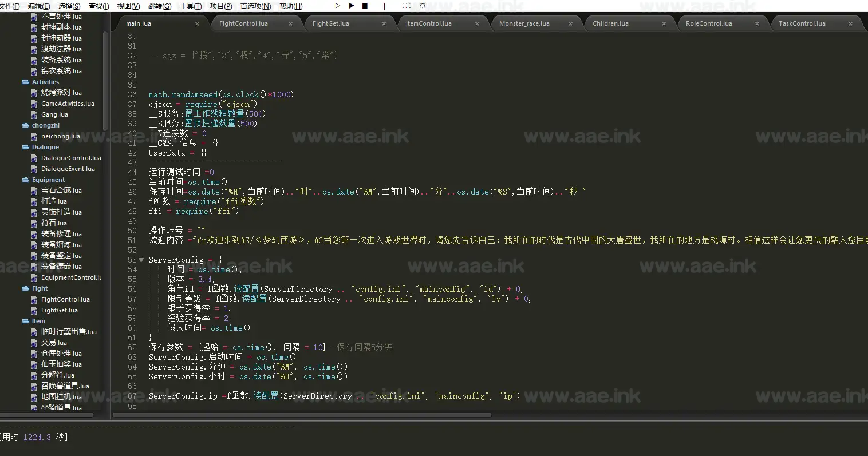Open 封神副本.lua in the sidebar
Screen dimensions: 868x456
click(x=61, y=27)
